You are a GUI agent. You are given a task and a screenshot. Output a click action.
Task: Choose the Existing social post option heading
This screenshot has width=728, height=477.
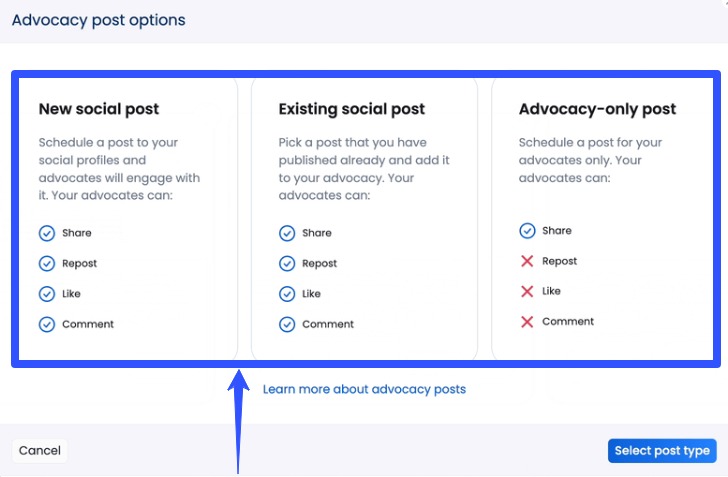(x=351, y=109)
